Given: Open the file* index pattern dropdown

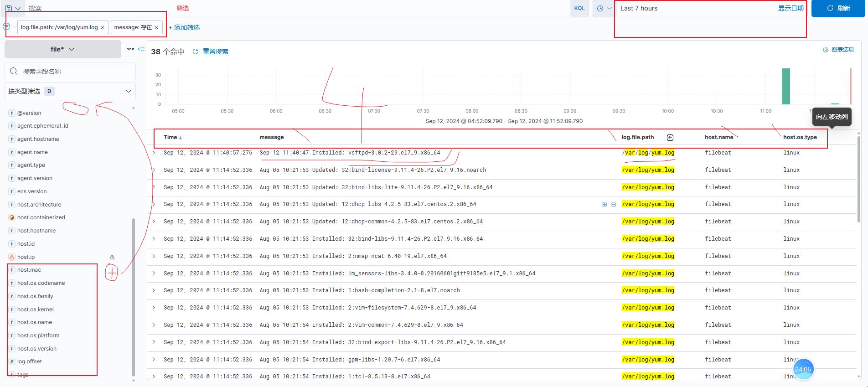Looking at the screenshot, I should 63,49.
